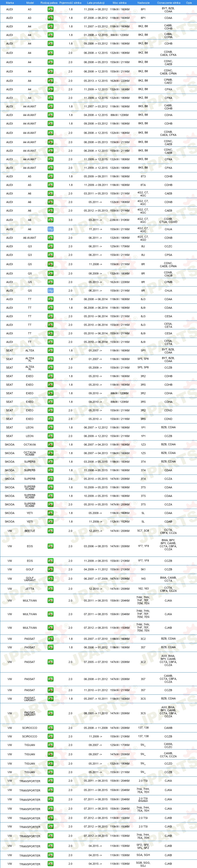Click the petrol icon in Skoda Yeti CDAA row
This screenshot has height=868, width=197.
point(51,513)
